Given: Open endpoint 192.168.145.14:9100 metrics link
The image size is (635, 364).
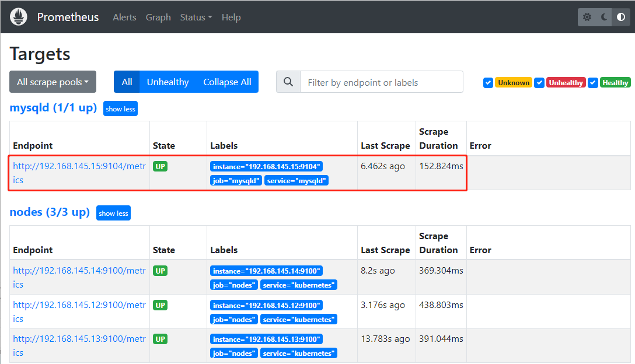Looking at the screenshot, I should 79,277.
